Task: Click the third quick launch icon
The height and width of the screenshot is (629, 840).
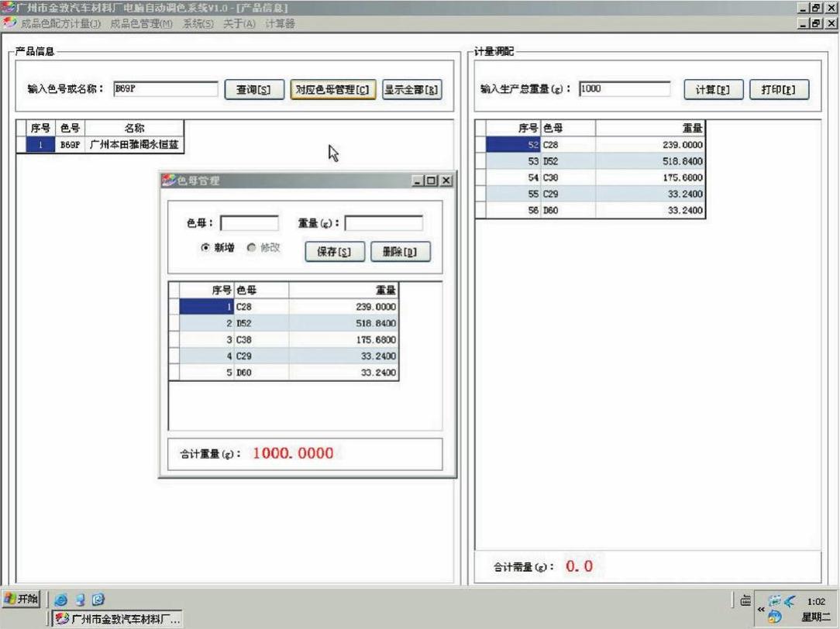Action: tap(98, 600)
